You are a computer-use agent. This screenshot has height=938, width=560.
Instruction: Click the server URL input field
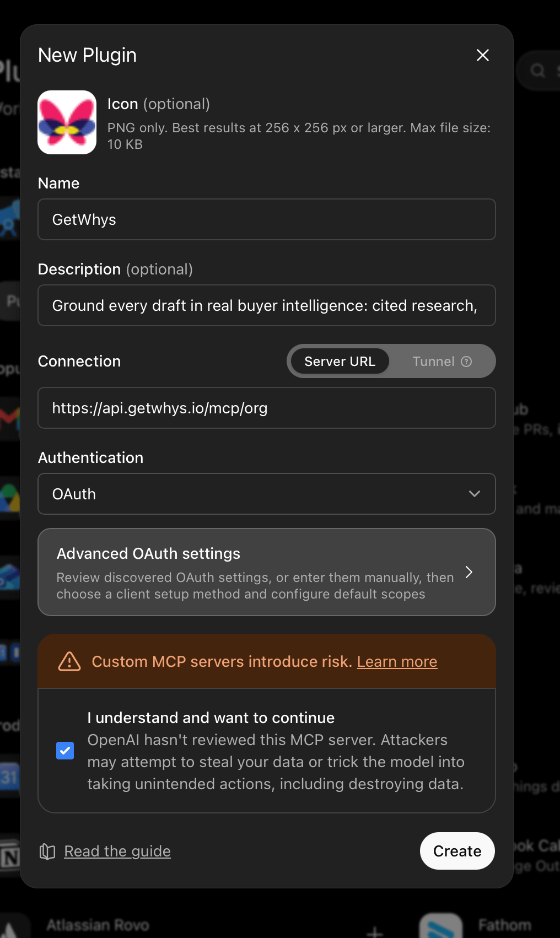267,408
